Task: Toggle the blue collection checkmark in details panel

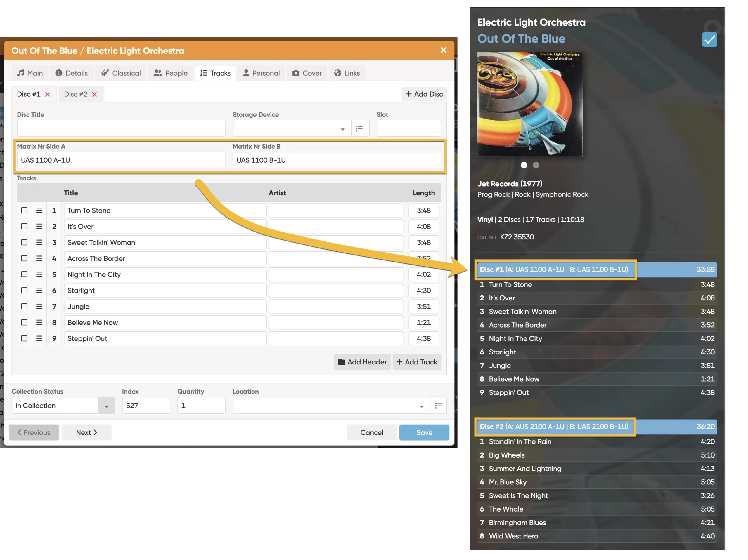Action: 709,39
